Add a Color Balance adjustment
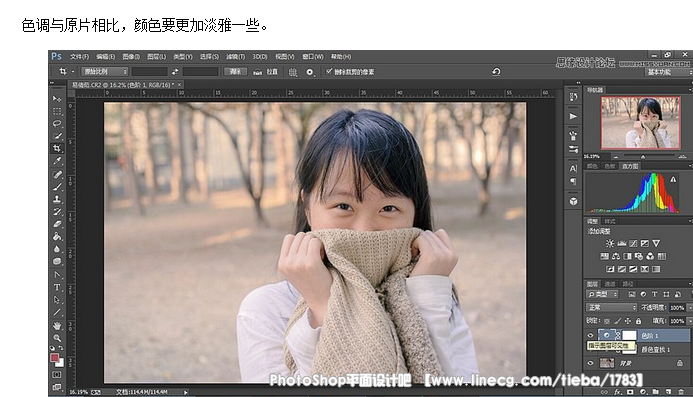The image size is (693, 397). pos(616,256)
